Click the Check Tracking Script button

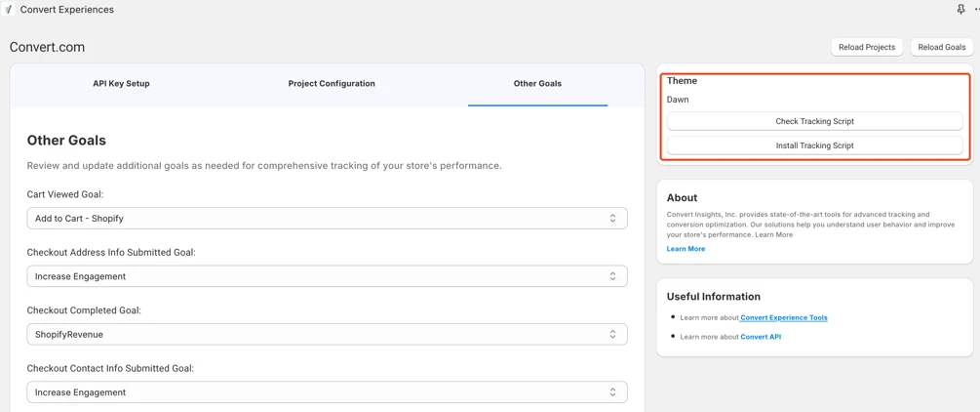point(814,121)
